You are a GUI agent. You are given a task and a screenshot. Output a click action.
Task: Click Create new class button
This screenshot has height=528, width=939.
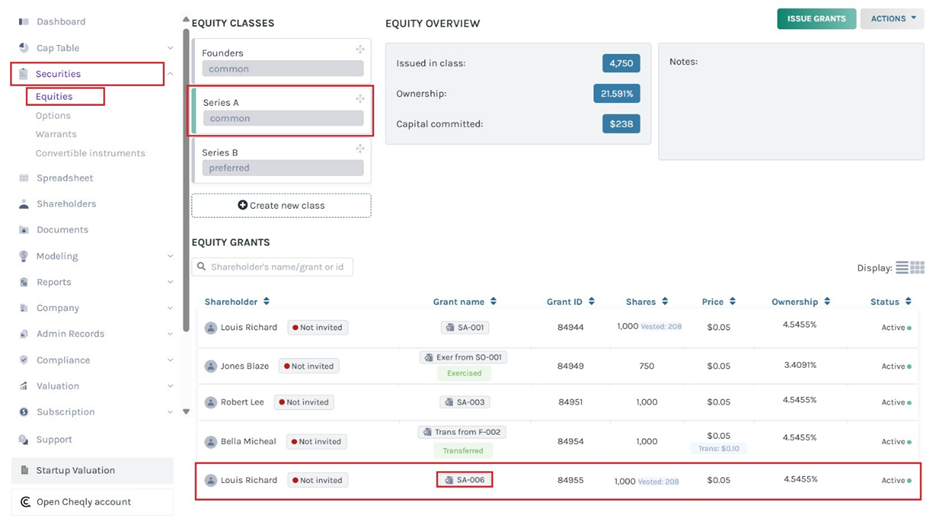[x=281, y=206]
